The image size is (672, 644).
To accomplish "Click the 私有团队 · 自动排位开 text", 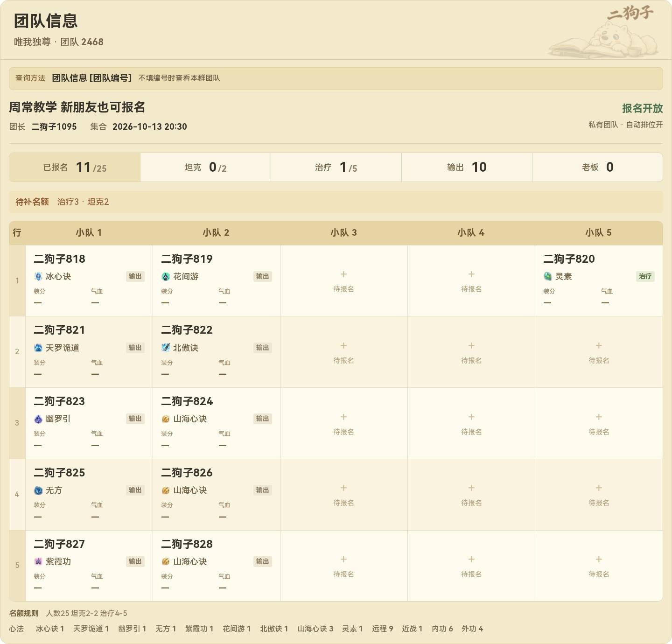I will coord(626,125).
